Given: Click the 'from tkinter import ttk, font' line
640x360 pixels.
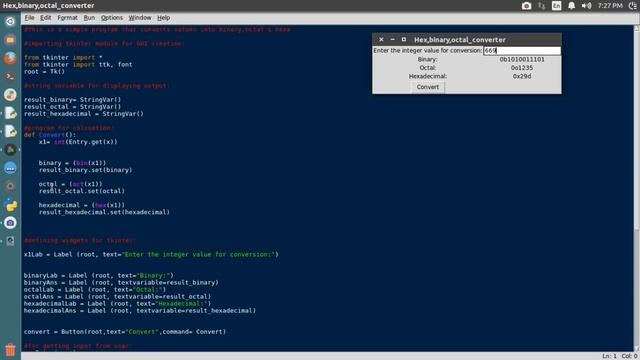Looking at the screenshot, I should pos(78,64).
